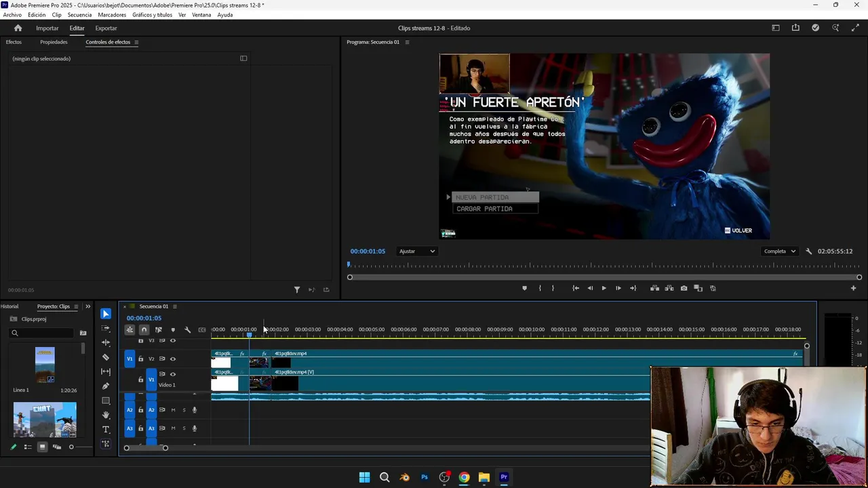Click filter icon in Effect Controls
868x488 pixels.
click(x=297, y=289)
